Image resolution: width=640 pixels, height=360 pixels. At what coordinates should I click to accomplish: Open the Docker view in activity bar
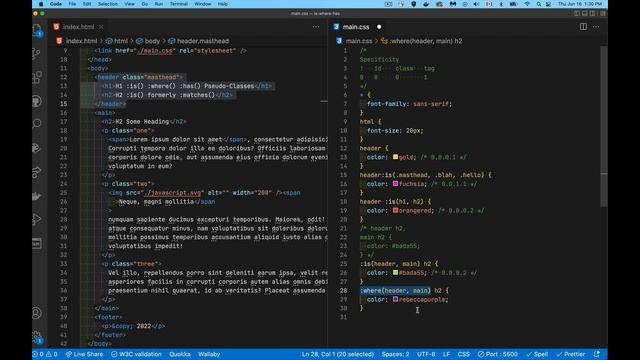click(37, 196)
